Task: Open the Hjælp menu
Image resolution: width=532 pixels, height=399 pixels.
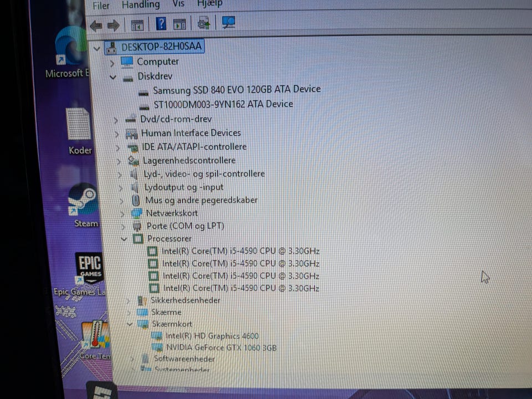Action: point(209,3)
